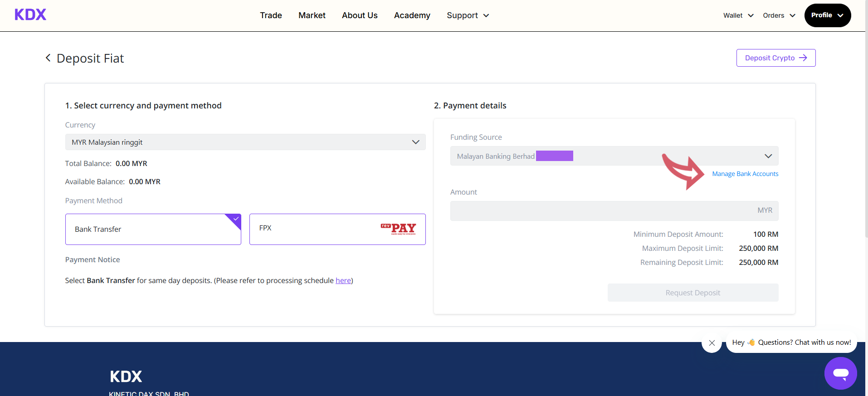
Task: Dismiss the chat prompt with X
Action: (x=712, y=343)
